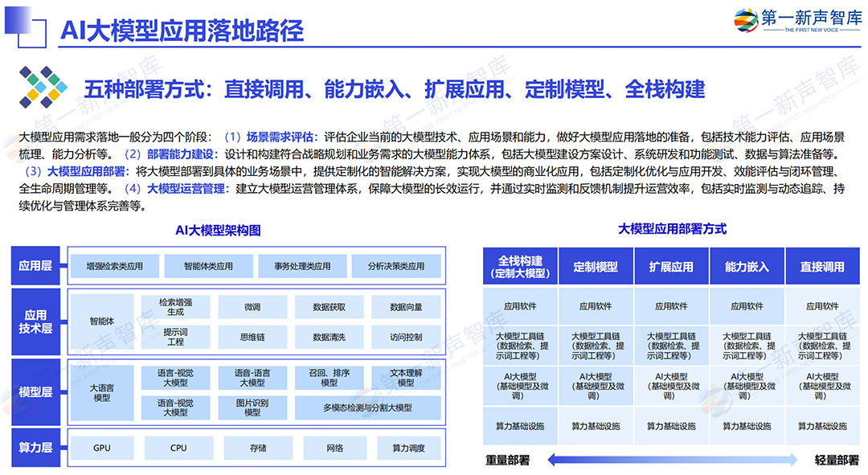This screenshot has width=868, height=475.
Task: Click the heavy-to-light deployment gradient arrow
Action: click(x=673, y=459)
